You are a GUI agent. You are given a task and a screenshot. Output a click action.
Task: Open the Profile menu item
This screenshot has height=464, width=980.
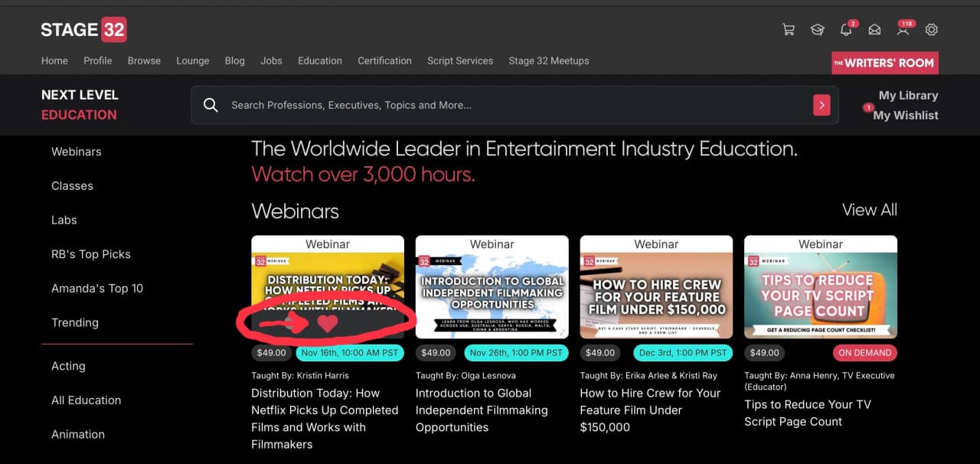98,60
